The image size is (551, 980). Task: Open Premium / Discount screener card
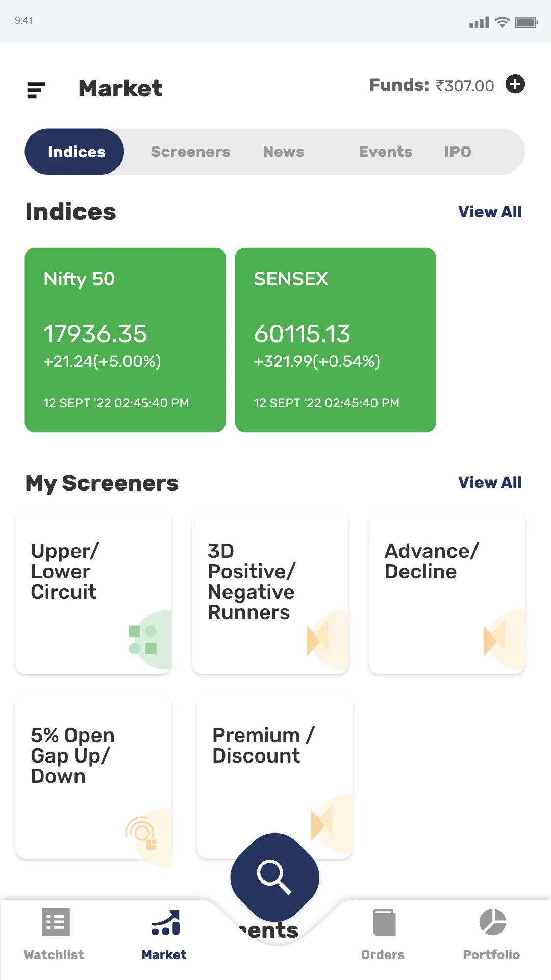tap(274, 766)
